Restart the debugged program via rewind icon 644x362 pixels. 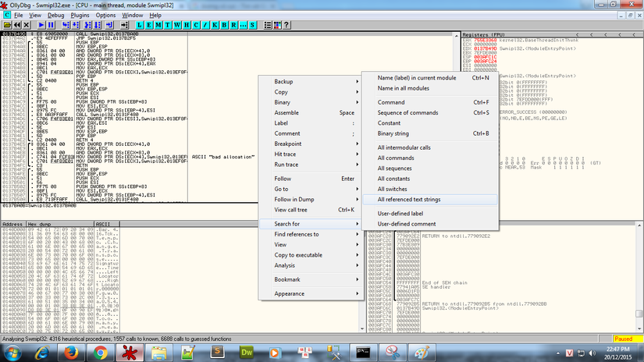(17, 25)
